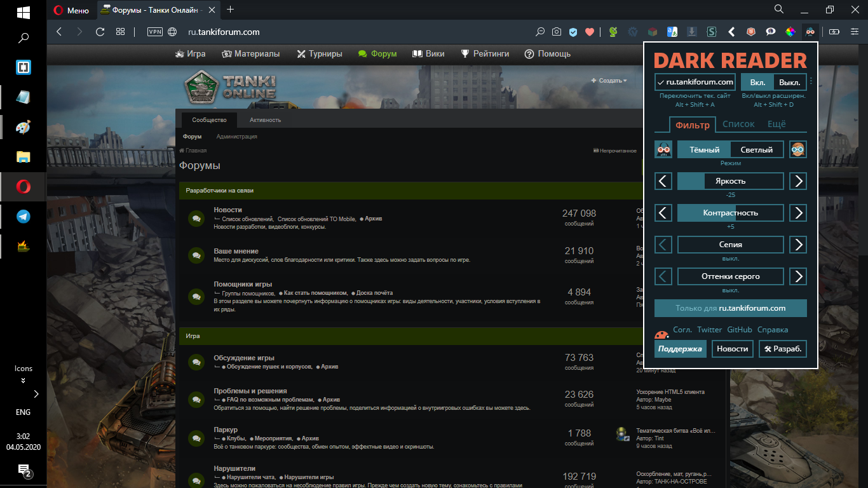
Task: Open the Материалы site menu item
Action: tap(250, 54)
